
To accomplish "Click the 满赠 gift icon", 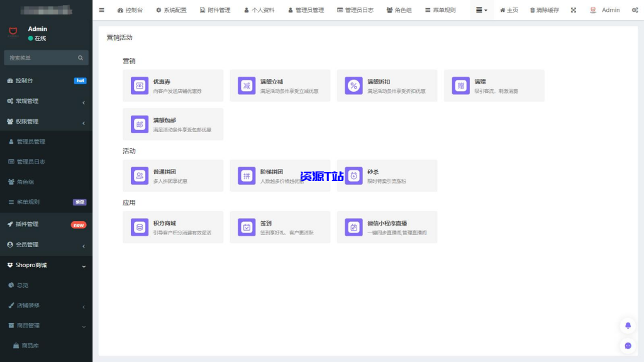I will (460, 85).
